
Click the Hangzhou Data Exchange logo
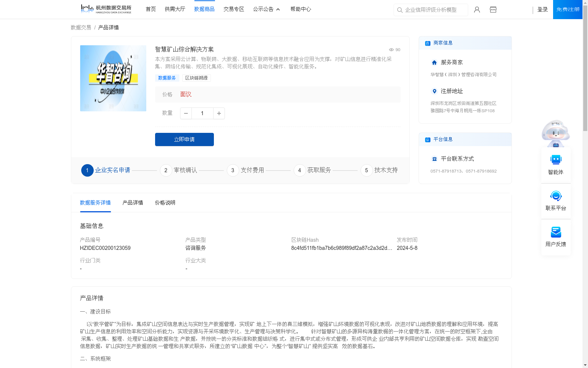click(x=106, y=9)
